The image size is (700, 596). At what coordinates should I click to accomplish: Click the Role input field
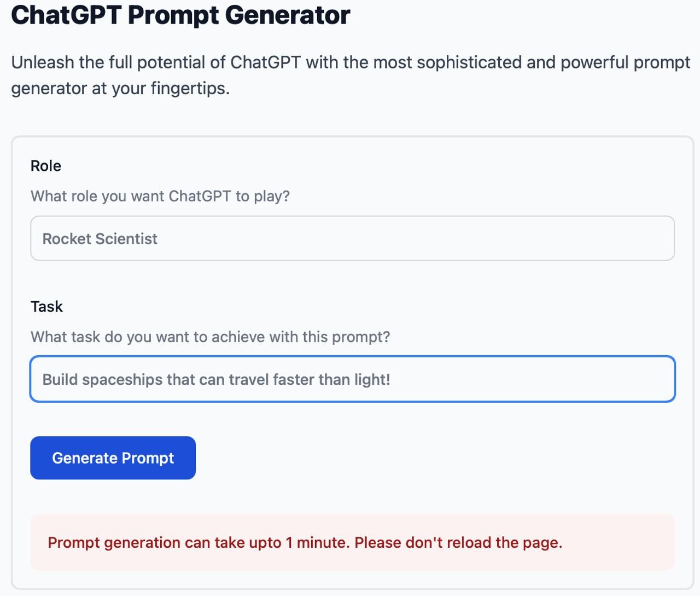352,239
